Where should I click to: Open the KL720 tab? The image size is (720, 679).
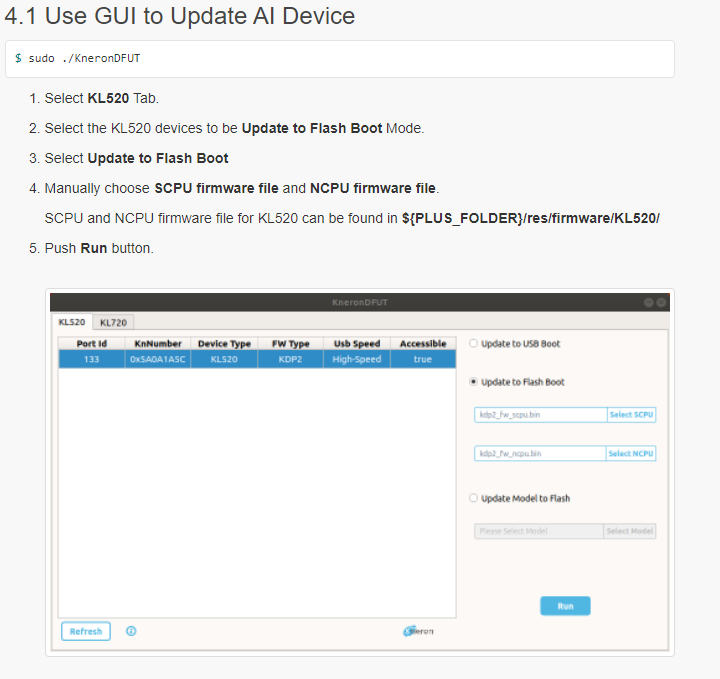[113, 323]
